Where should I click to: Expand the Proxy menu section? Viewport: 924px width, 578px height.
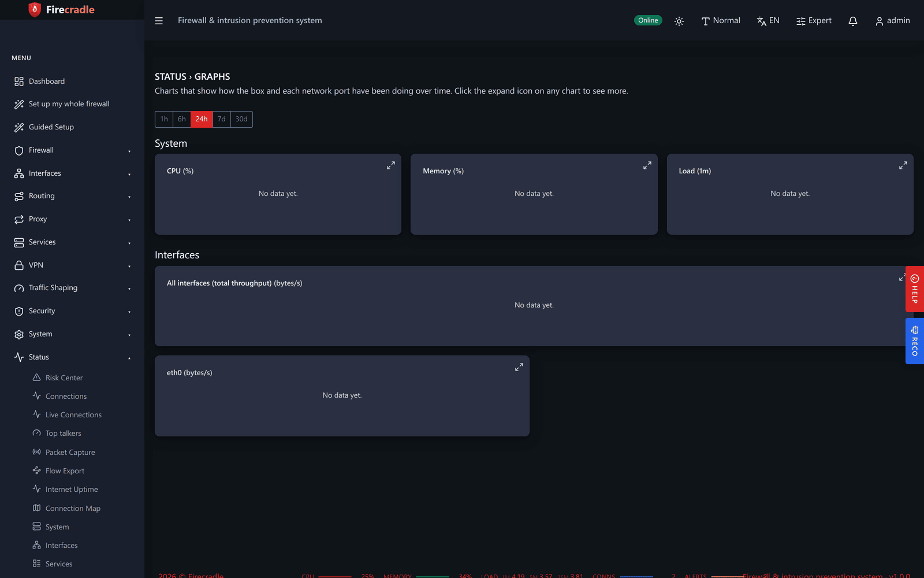click(72, 219)
